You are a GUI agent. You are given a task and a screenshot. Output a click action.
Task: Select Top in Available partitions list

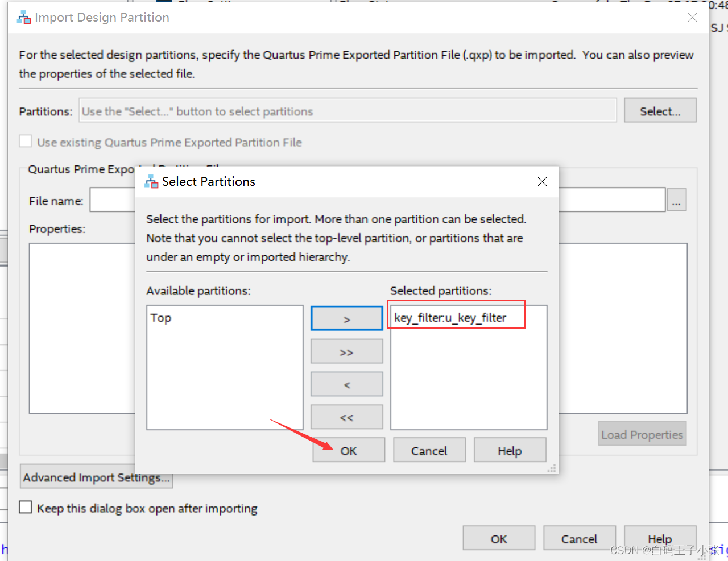point(161,318)
